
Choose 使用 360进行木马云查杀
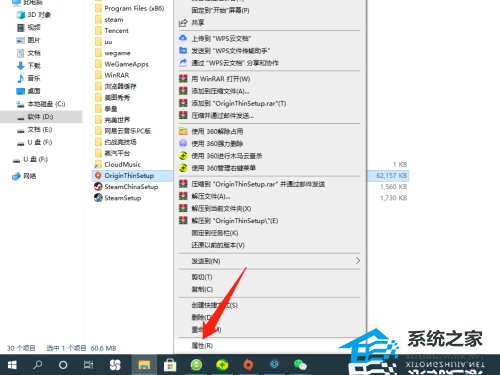(221, 156)
